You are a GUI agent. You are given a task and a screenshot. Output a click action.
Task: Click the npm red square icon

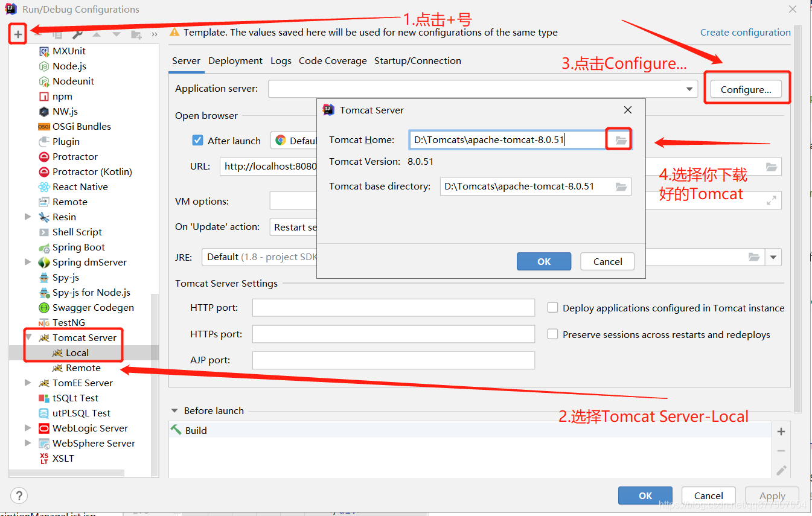43,97
